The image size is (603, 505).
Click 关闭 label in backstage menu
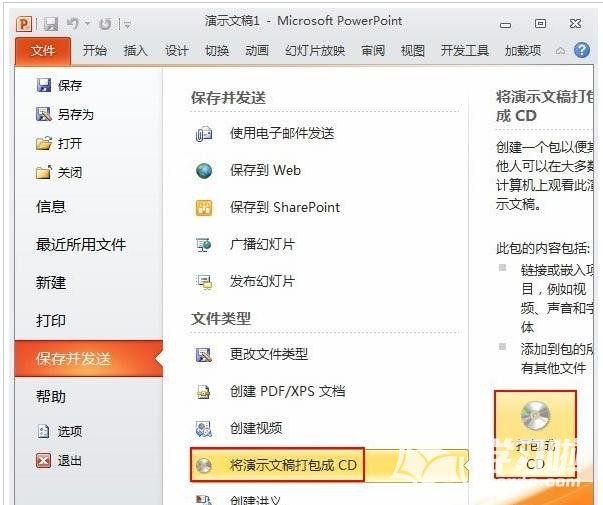(x=70, y=172)
